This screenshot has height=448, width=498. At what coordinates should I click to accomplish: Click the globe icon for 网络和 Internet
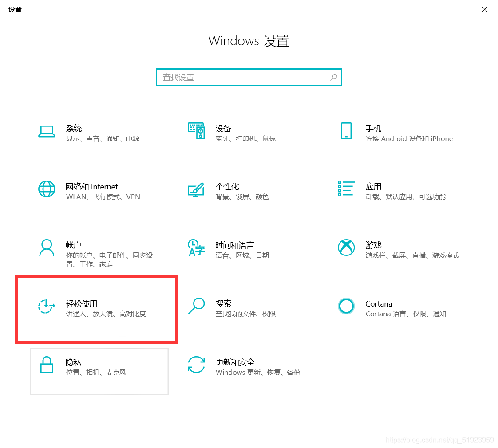(x=47, y=189)
